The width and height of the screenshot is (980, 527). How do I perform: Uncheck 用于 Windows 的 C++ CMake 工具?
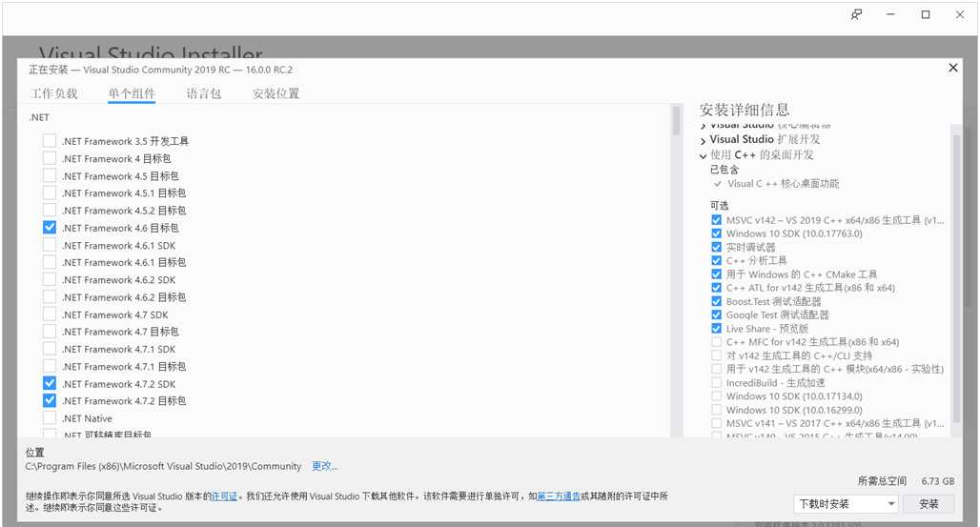[716, 274]
